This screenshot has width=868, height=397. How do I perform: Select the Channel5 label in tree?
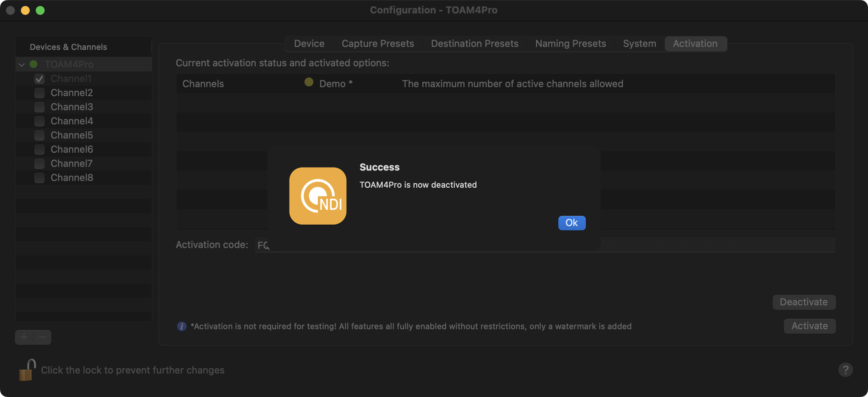click(72, 135)
